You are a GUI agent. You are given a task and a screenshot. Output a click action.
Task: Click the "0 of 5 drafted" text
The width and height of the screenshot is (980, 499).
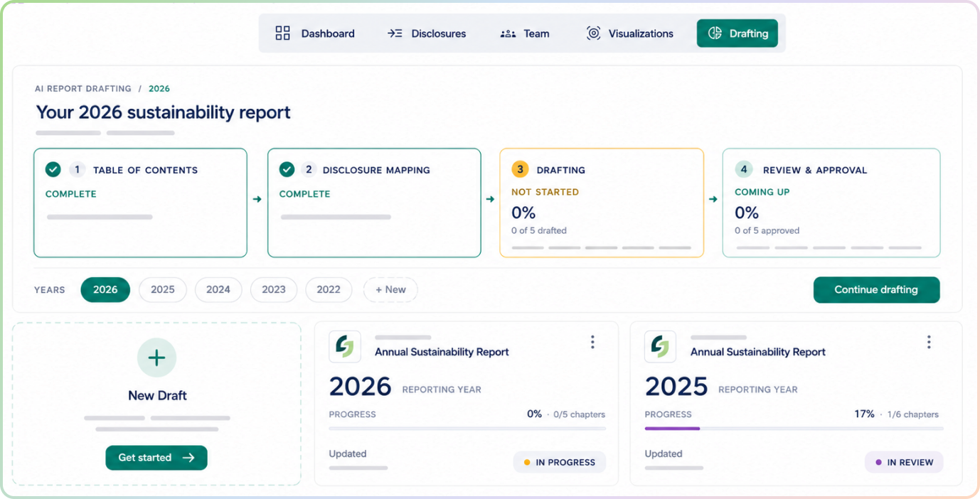[x=539, y=230]
